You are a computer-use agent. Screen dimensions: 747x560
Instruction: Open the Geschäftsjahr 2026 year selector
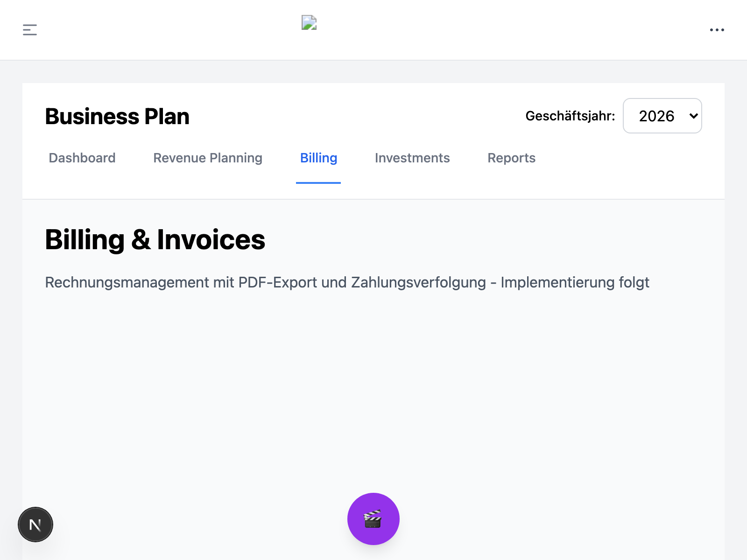click(662, 116)
